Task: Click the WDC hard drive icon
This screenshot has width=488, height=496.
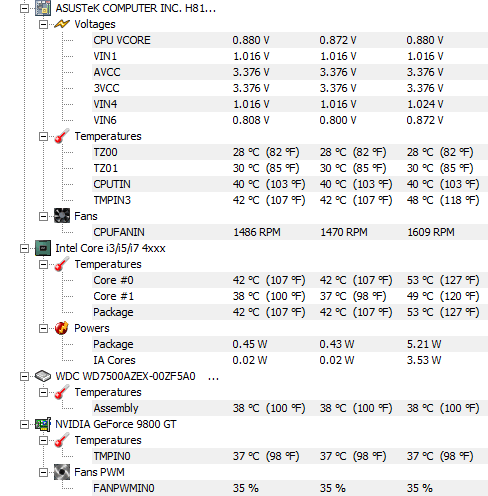Action: point(43,376)
